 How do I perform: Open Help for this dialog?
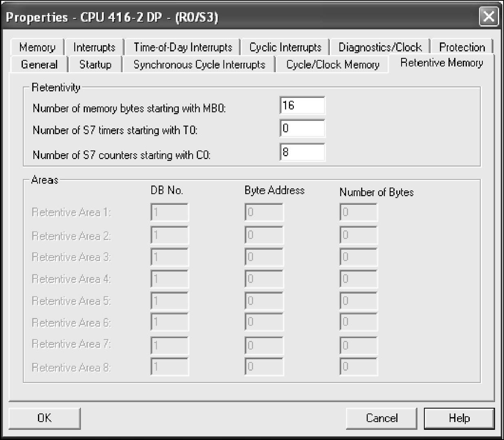tap(460, 418)
